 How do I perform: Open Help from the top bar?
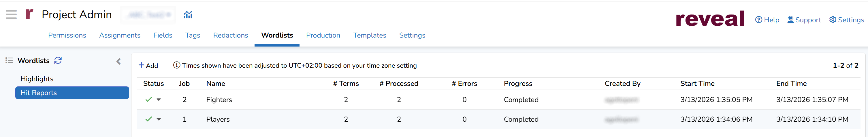(767, 20)
